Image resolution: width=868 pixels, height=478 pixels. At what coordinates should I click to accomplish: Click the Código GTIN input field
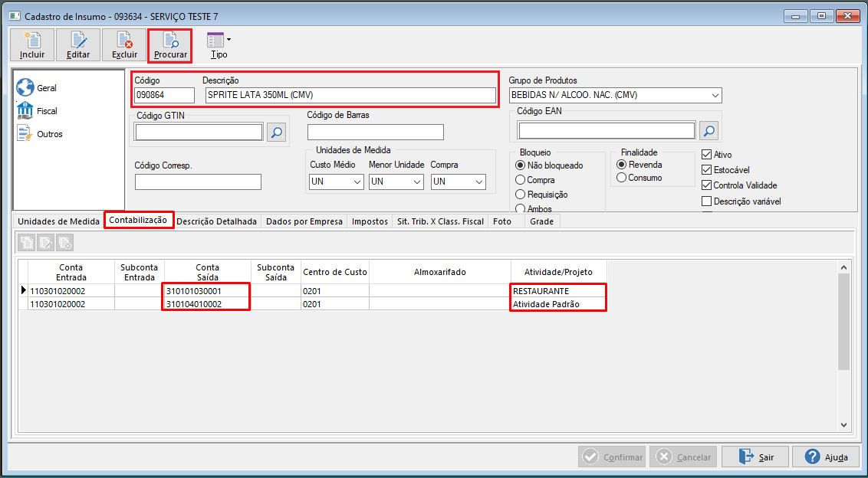point(199,133)
